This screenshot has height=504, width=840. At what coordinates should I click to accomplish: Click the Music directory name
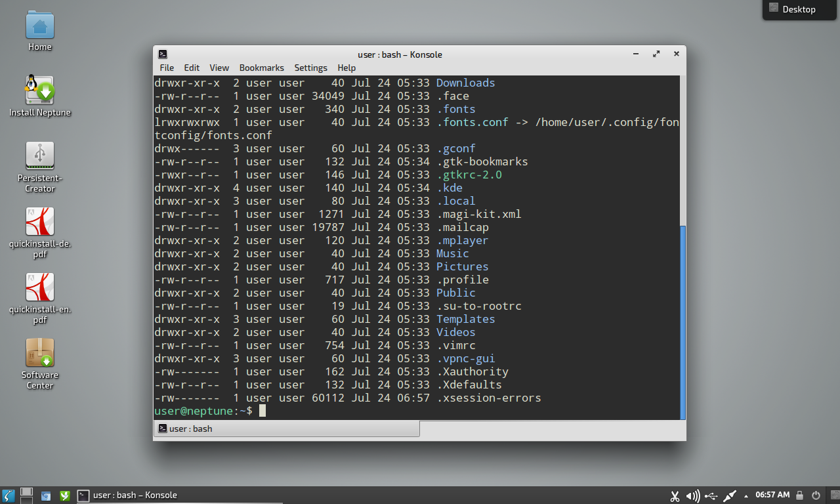click(452, 253)
